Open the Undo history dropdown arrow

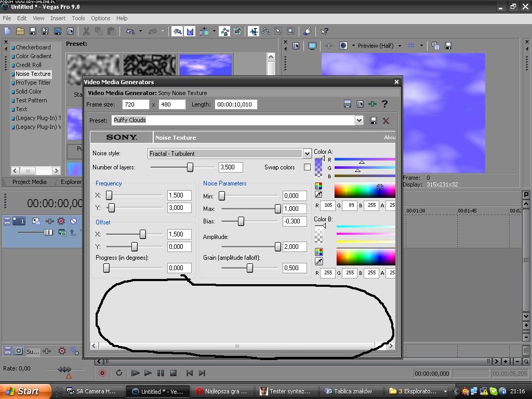tap(140, 32)
